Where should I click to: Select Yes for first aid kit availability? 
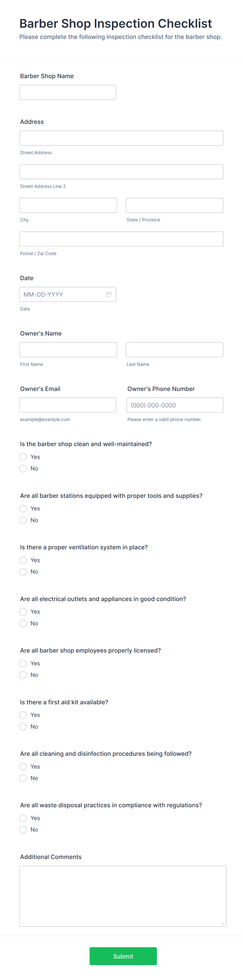(x=23, y=715)
